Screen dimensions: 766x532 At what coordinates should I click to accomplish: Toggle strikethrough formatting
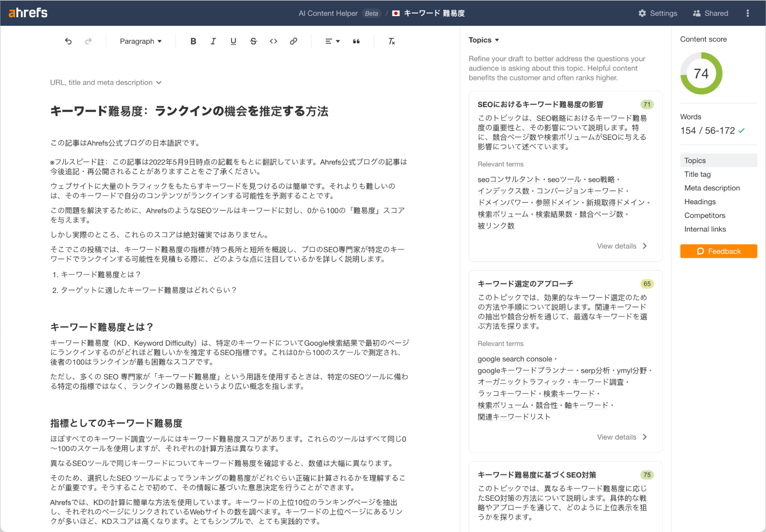253,41
